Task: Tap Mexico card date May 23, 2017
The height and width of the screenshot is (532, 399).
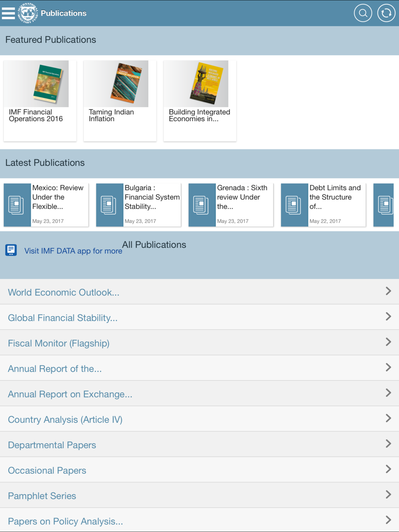Action: pyautogui.click(x=48, y=221)
